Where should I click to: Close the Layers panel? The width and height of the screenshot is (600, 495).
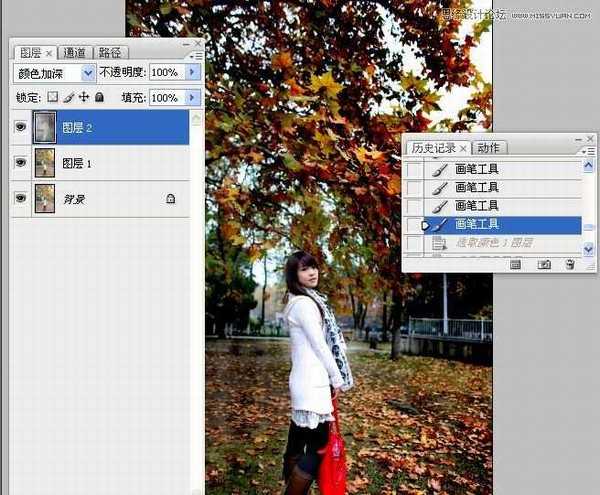198,44
